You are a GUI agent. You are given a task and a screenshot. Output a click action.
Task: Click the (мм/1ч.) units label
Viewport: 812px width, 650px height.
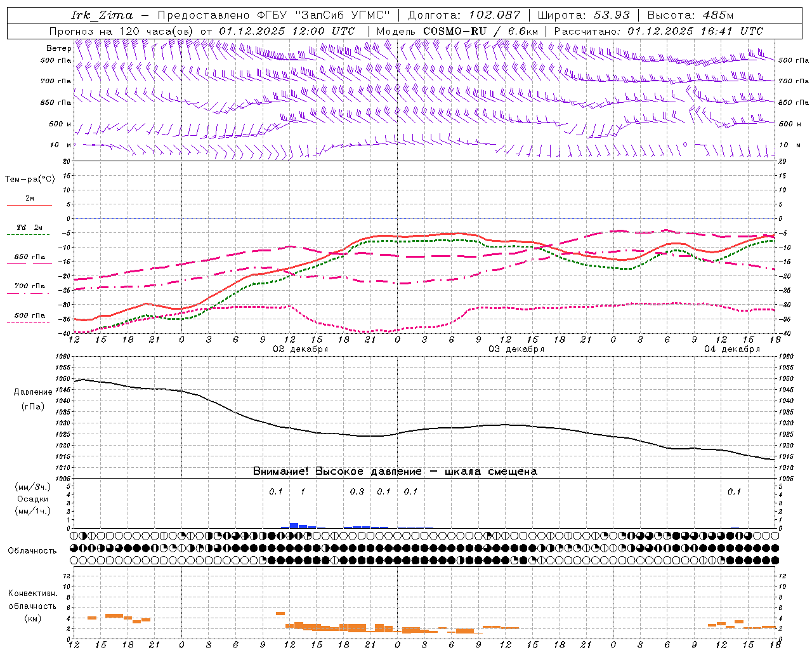tap(32, 511)
